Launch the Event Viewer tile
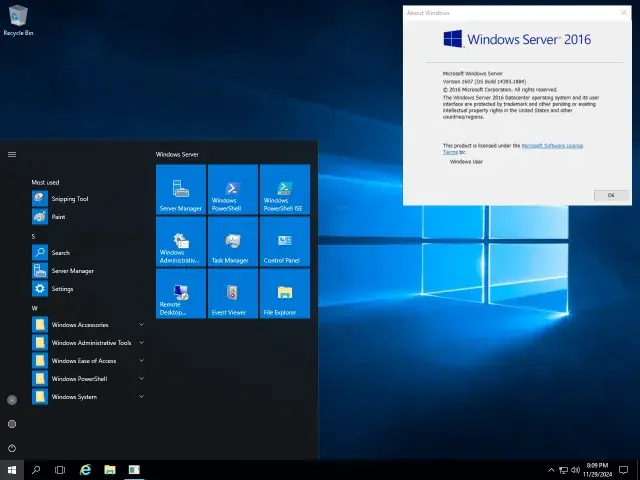640x480 pixels. click(x=233, y=293)
